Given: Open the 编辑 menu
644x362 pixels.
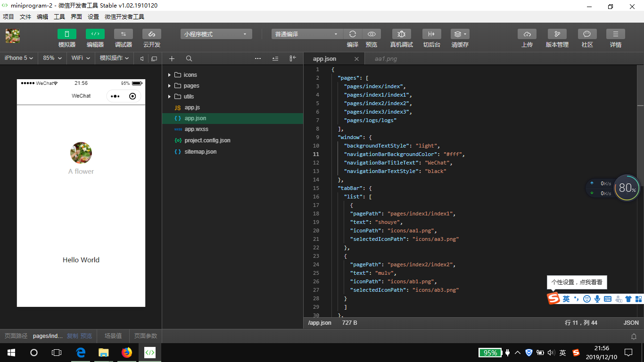Looking at the screenshot, I should coord(42,16).
